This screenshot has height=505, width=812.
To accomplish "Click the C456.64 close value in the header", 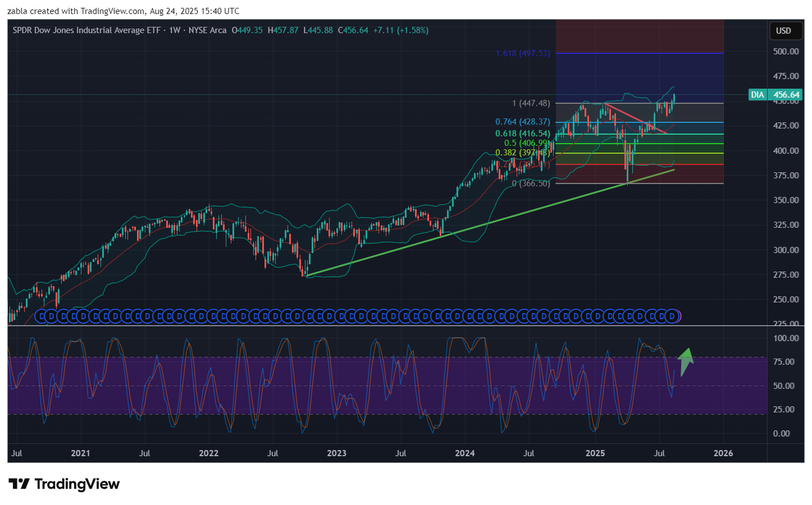I will pos(353,30).
